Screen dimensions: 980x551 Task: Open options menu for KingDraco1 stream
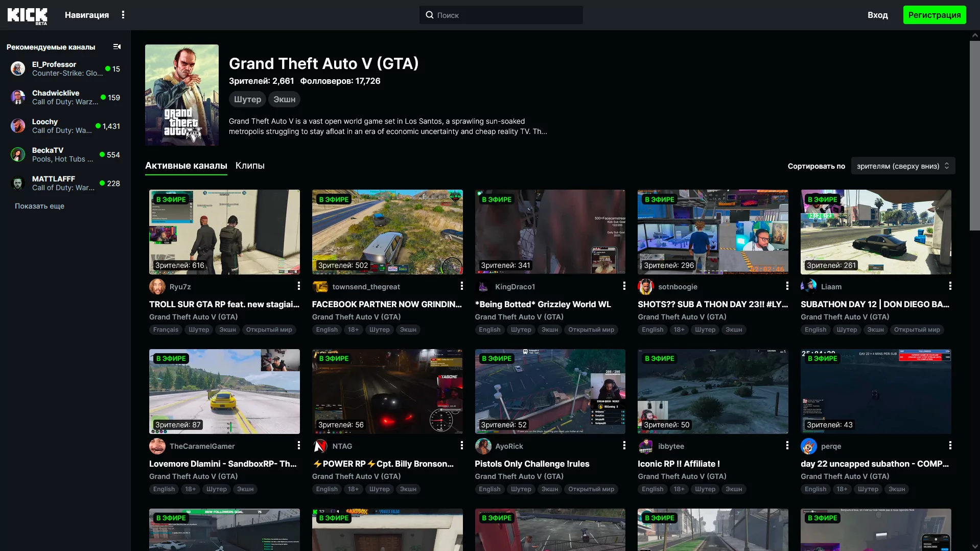[x=624, y=286]
